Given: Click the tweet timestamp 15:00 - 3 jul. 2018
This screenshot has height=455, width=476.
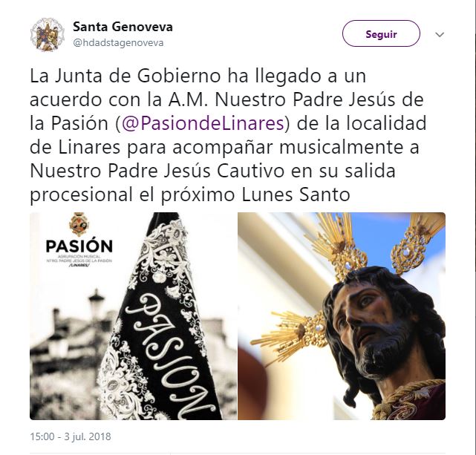Looking at the screenshot, I should [x=71, y=436].
